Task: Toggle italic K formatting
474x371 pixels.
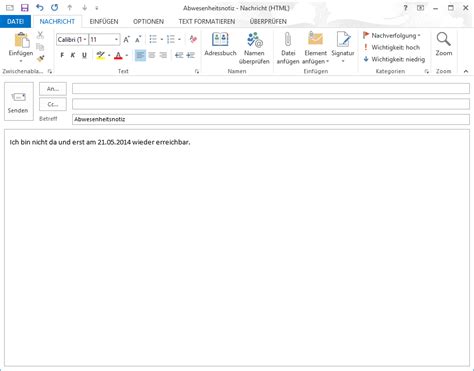Action: [x=73, y=55]
